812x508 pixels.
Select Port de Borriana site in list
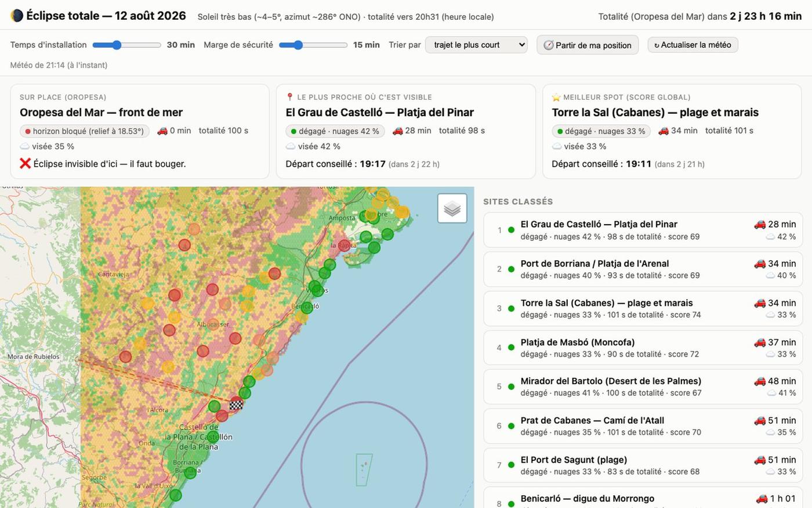643,269
